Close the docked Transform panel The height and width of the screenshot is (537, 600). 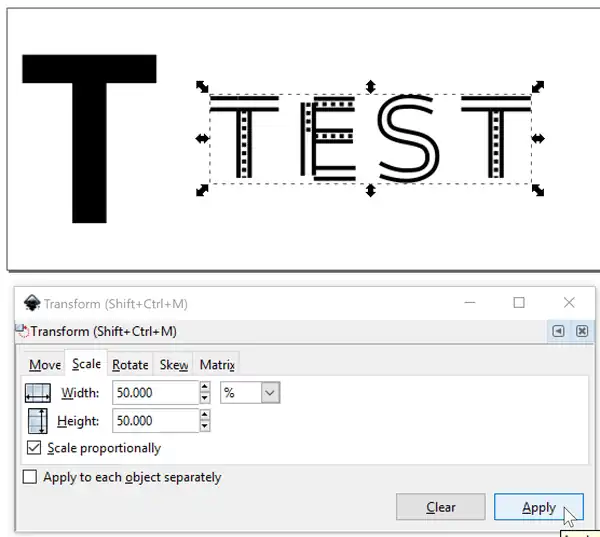[582, 332]
